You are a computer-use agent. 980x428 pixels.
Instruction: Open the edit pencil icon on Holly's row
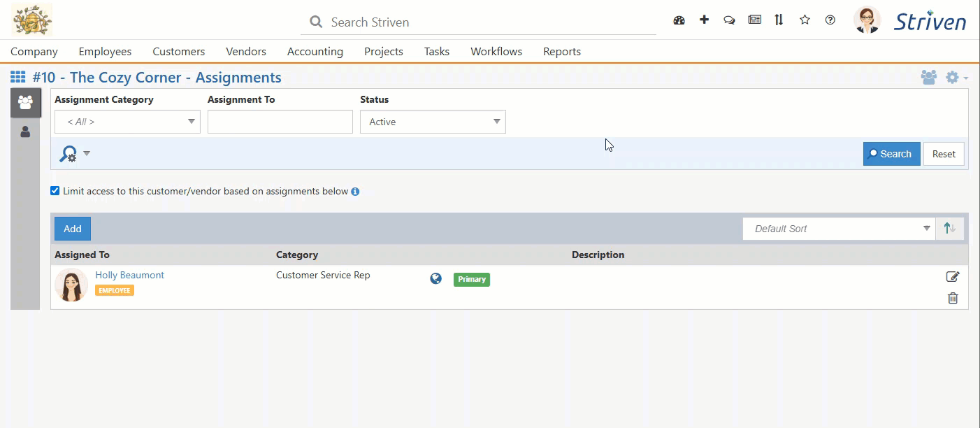953,276
